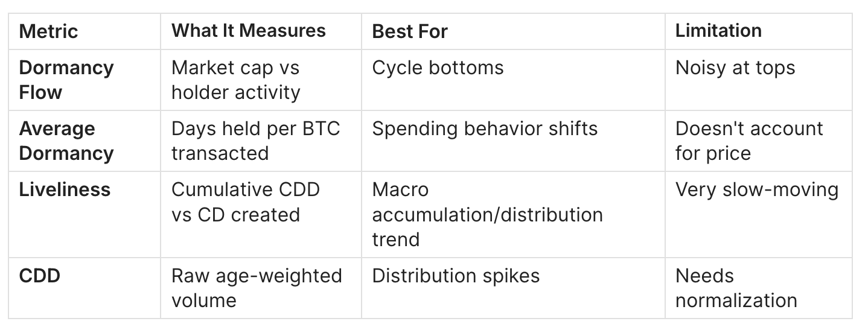This screenshot has width=868, height=327.
Task: Select the Noisy at tops cell
Action: tap(735, 68)
